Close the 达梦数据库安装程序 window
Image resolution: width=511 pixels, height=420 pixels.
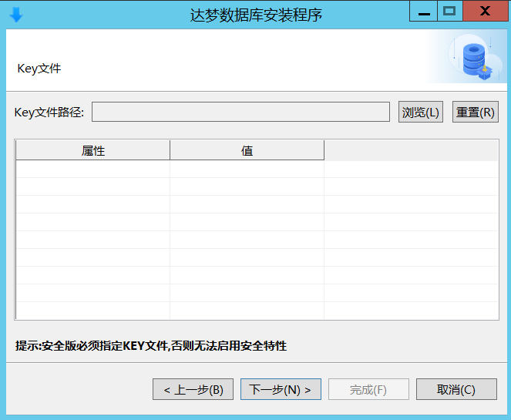[x=486, y=12]
